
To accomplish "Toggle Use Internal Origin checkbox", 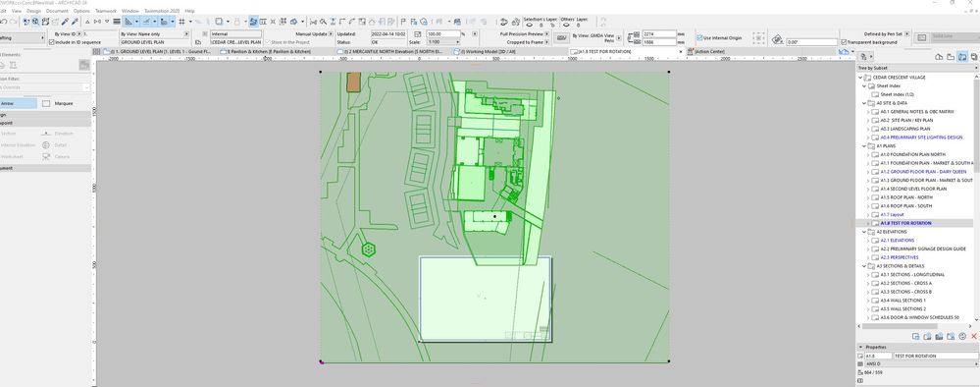I will (699, 38).
